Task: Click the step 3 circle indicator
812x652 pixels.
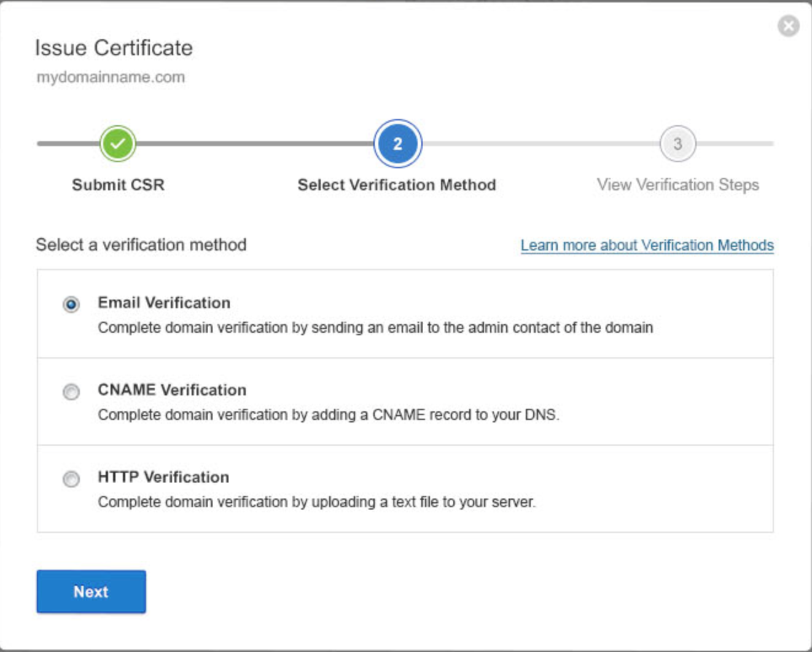Action: pyautogui.click(x=677, y=144)
